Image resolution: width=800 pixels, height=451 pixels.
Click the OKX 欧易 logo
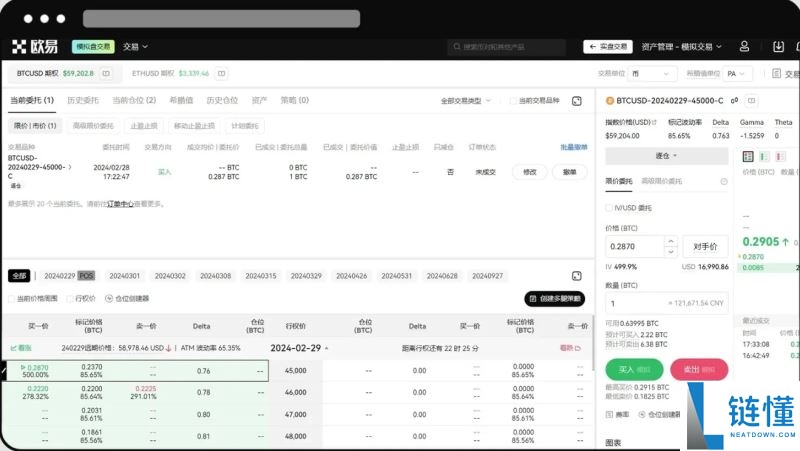pos(35,46)
